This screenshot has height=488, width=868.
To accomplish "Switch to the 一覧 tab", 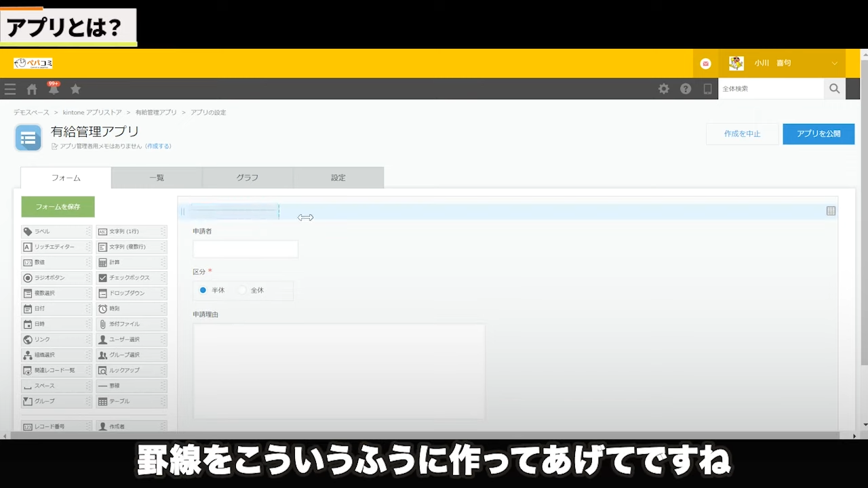I will coord(157,178).
